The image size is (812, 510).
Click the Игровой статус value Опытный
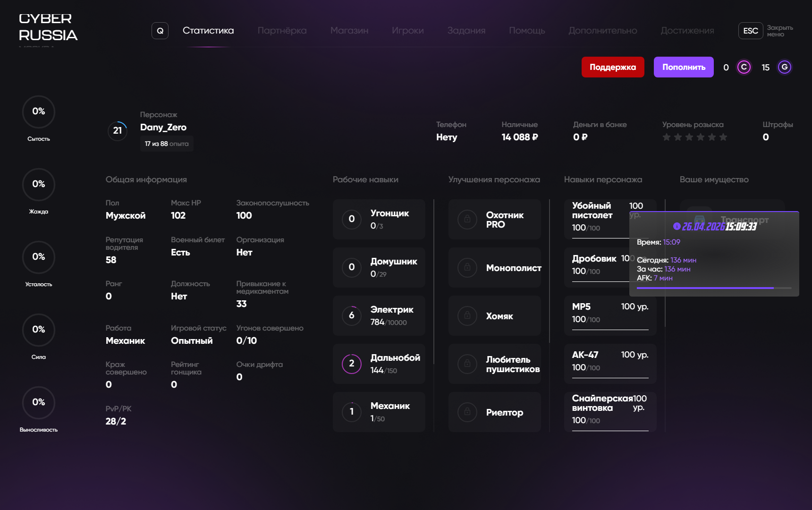[x=192, y=341]
